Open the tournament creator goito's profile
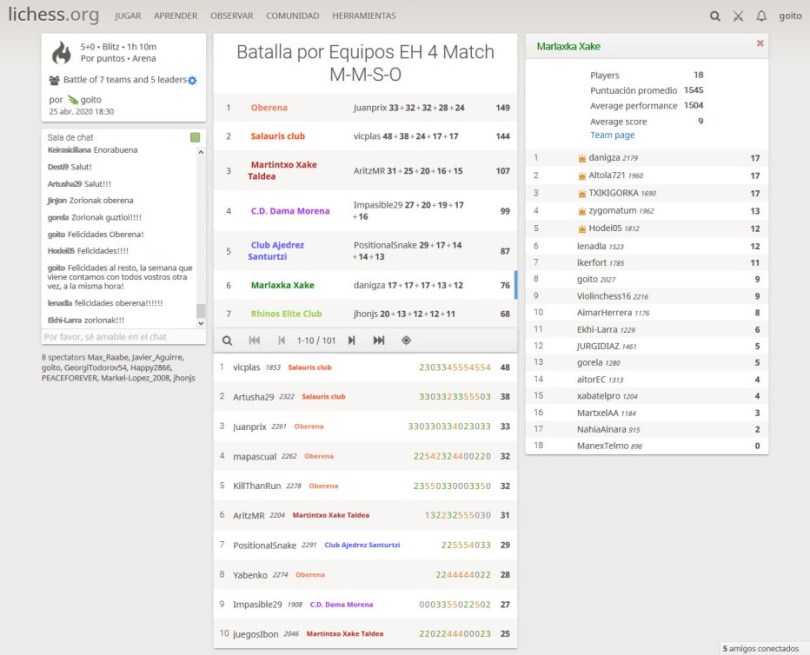This screenshot has width=810, height=655. tap(91, 99)
